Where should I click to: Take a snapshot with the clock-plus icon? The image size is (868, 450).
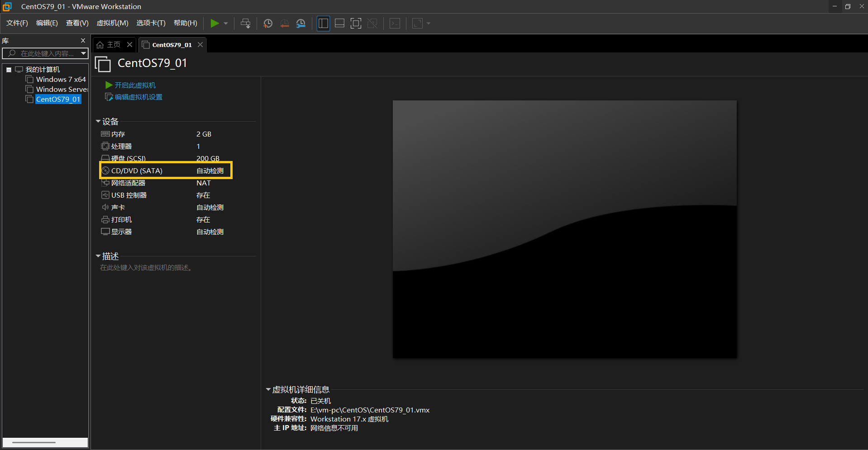coord(268,24)
